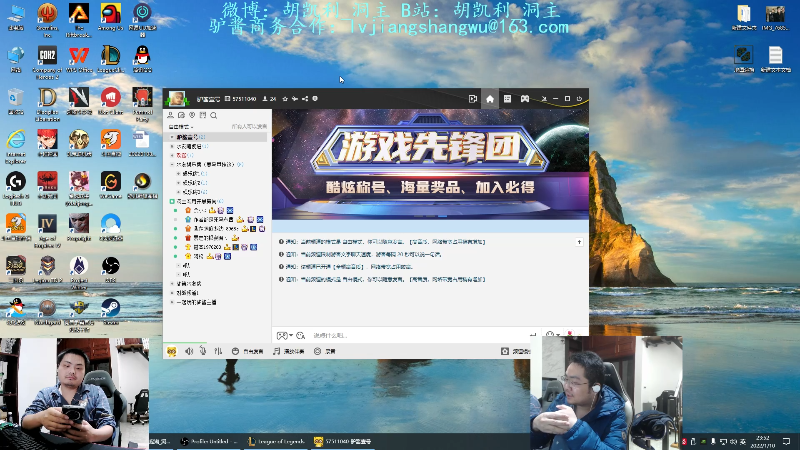
Task: Open Logitech G HUB desktop shortcut
Action: (16, 189)
